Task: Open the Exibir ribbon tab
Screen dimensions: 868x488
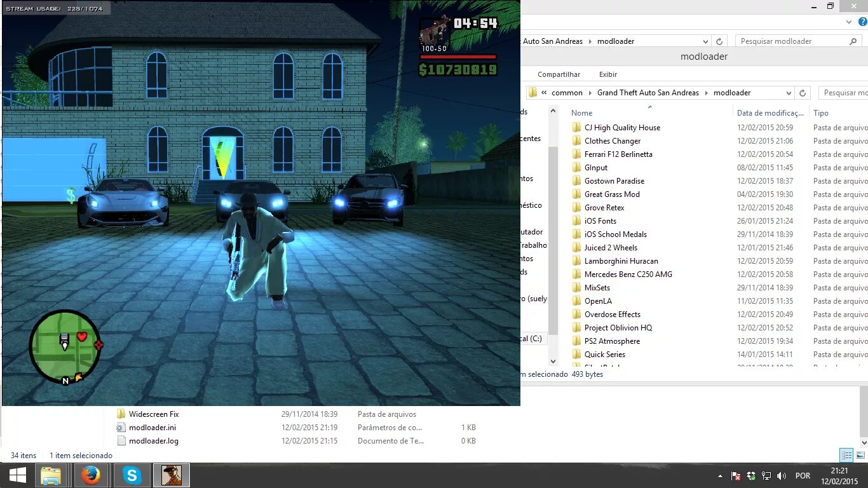Action: pos(608,74)
